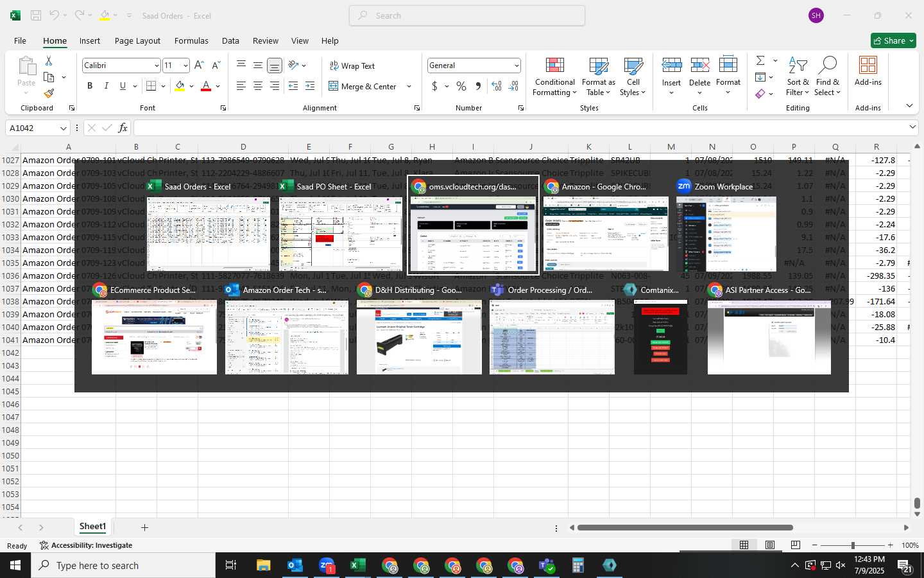The image size is (924, 578).
Task: Open the Font size dropdown
Action: [185, 66]
